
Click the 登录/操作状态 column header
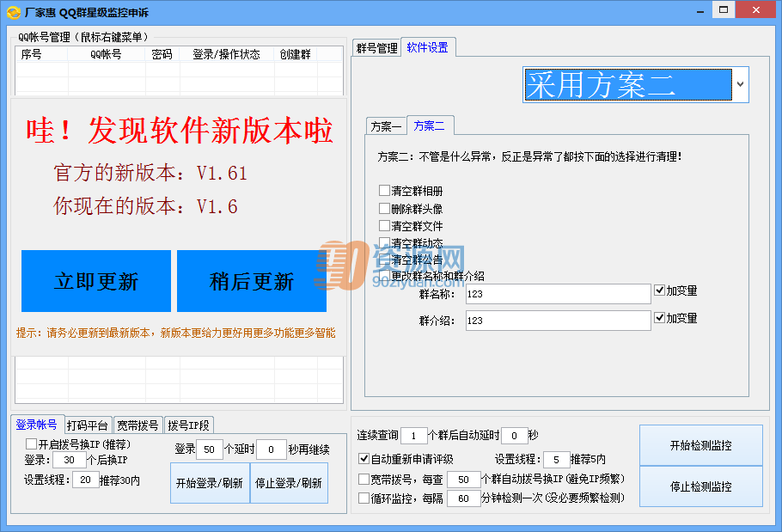pyautogui.click(x=226, y=54)
